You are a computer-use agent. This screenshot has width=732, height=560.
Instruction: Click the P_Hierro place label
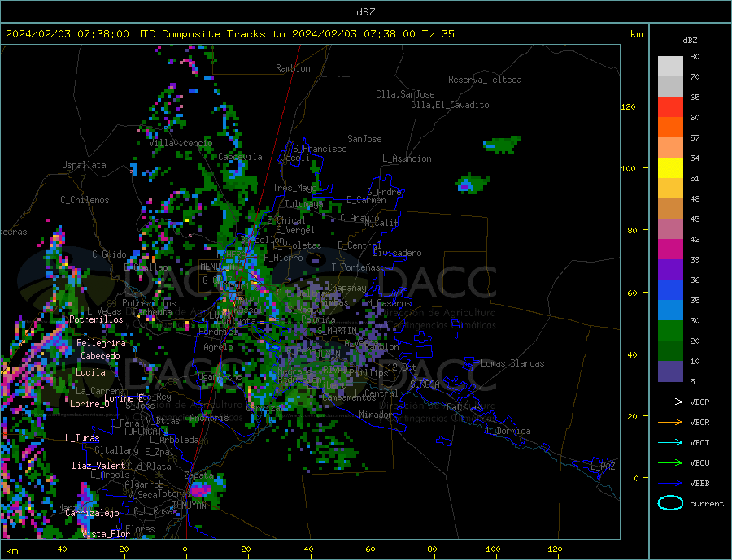click(x=283, y=258)
